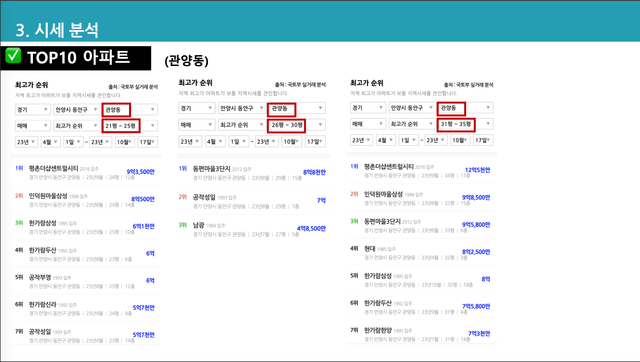640x362 pixels.
Task: Click the (관양동) subtitle text
Action: tap(187, 61)
